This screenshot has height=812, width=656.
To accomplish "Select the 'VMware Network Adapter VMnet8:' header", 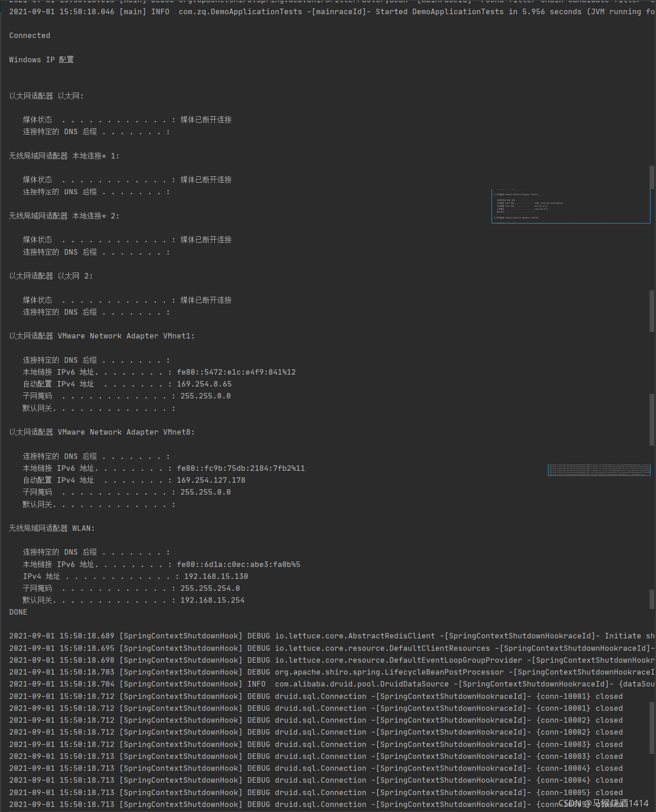I will point(126,432).
